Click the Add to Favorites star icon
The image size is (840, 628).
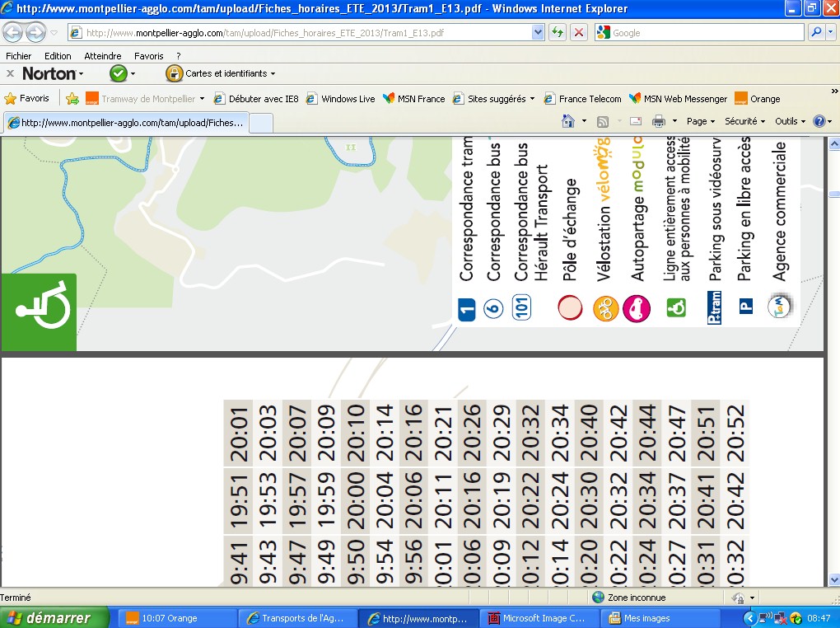[x=72, y=99]
